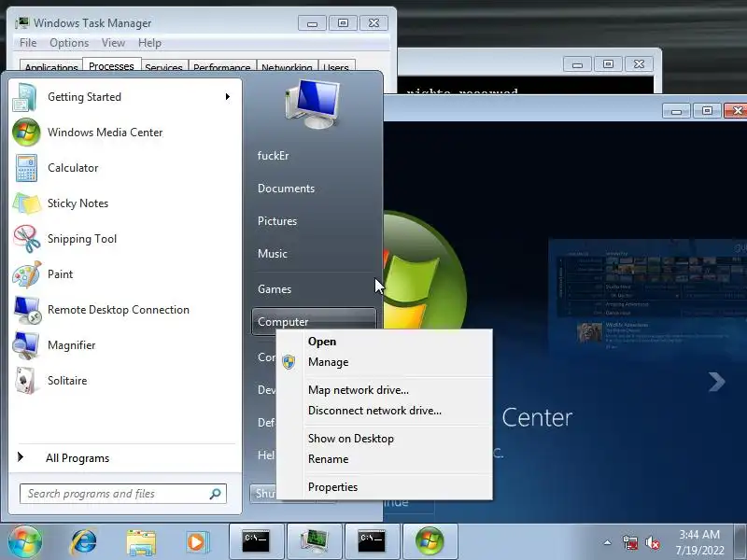
Task: Switch to the Applications tab in Task Manager
Action: (x=51, y=67)
